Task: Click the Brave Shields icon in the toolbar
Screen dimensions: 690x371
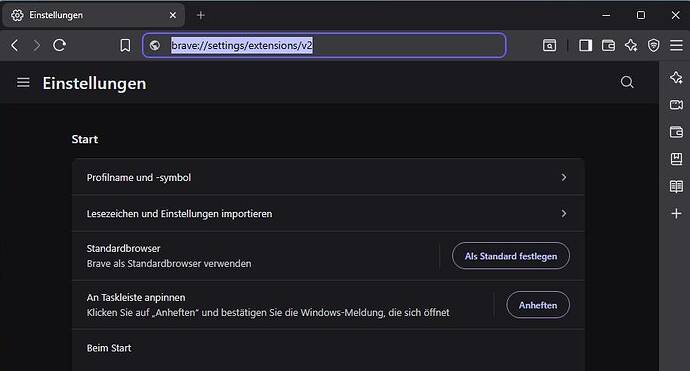Action: pyautogui.click(x=653, y=45)
